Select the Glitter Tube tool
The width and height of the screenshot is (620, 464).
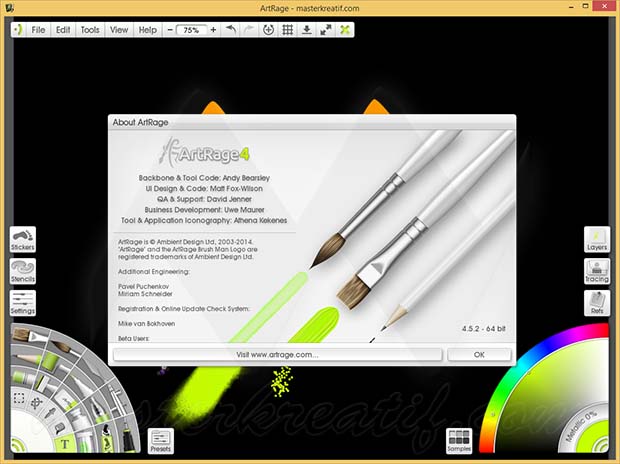(84, 442)
